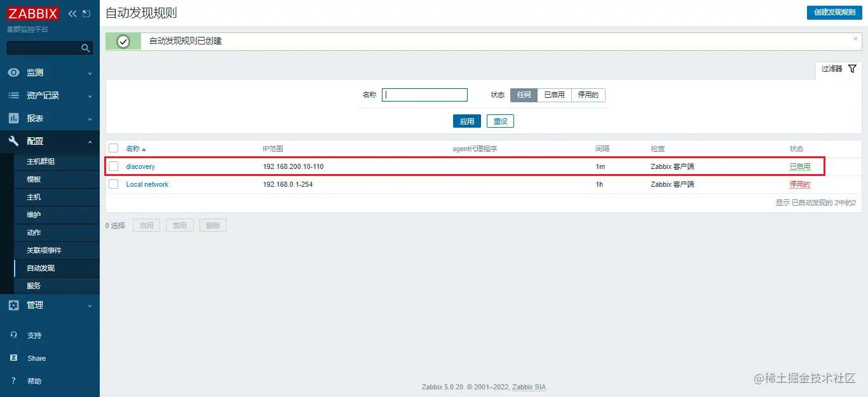
Task: Select the 任何 status filter
Action: tap(524, 95)
